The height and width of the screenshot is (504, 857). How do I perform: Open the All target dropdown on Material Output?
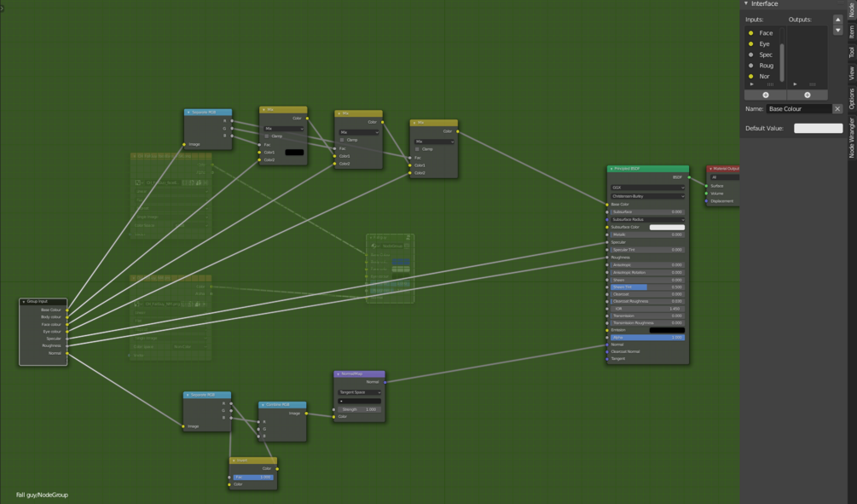725,177
